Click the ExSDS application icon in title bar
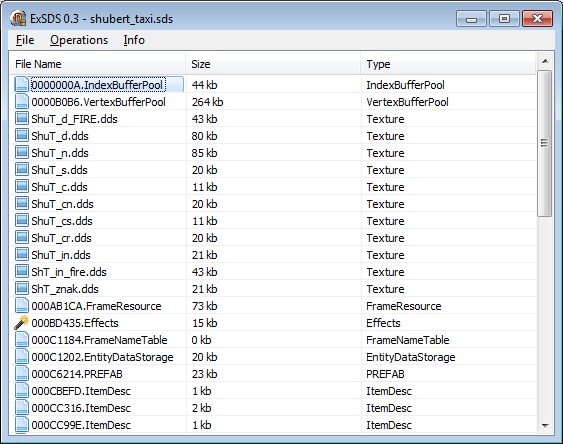 [x=18, y=18]
